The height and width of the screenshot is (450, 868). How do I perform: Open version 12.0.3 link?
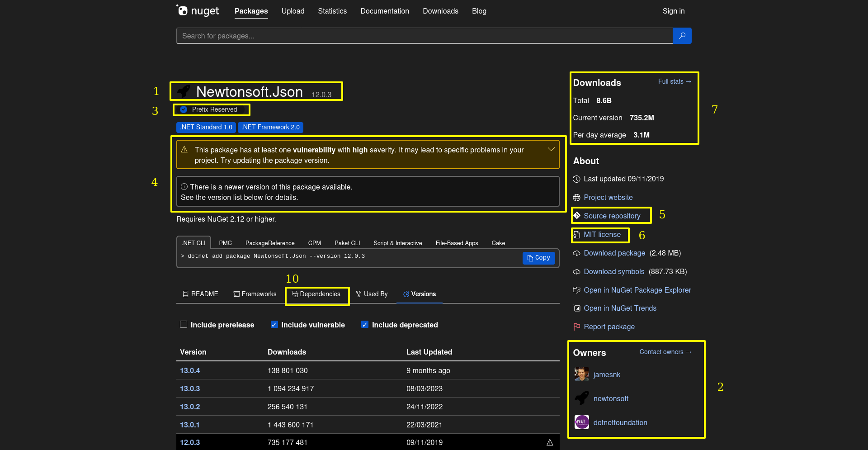click(x=190, y=442)
